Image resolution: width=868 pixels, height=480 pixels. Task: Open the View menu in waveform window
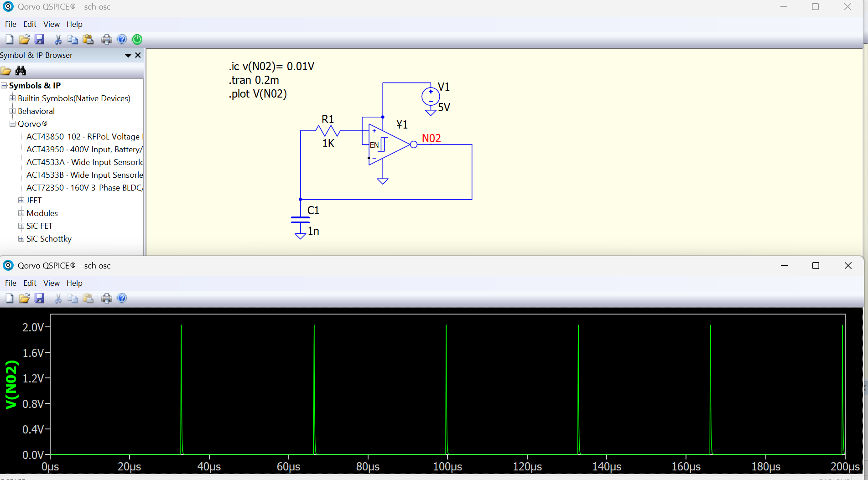click(51, 283)
